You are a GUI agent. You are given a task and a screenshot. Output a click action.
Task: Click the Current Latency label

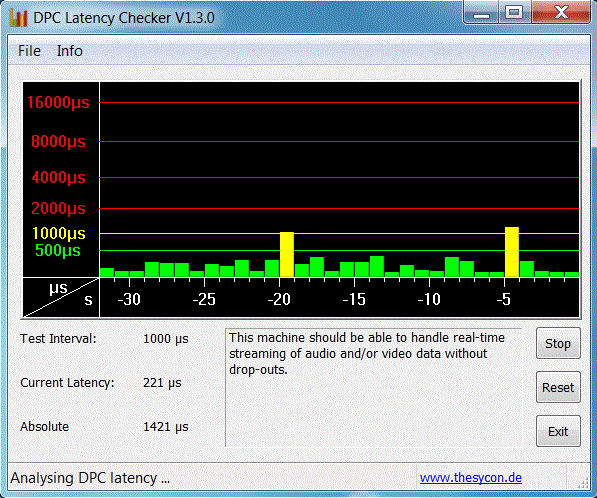click(x=67, y=383)
